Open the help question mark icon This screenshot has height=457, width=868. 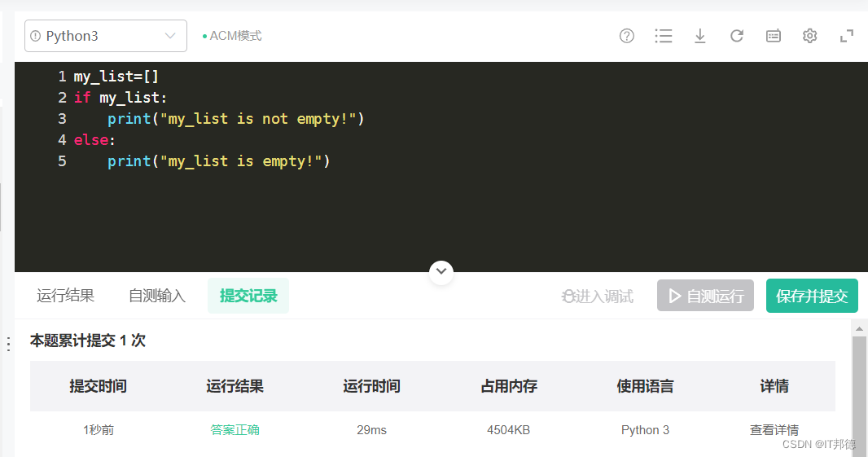627,36
